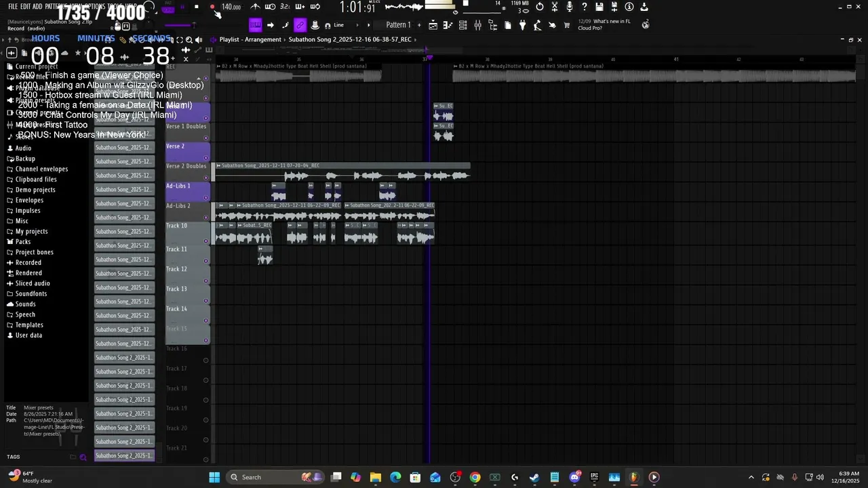Image resolution: width=868 pixels, height=488 pixels.
Task: Open audio editor scissors icon
Action: (555, 7)
